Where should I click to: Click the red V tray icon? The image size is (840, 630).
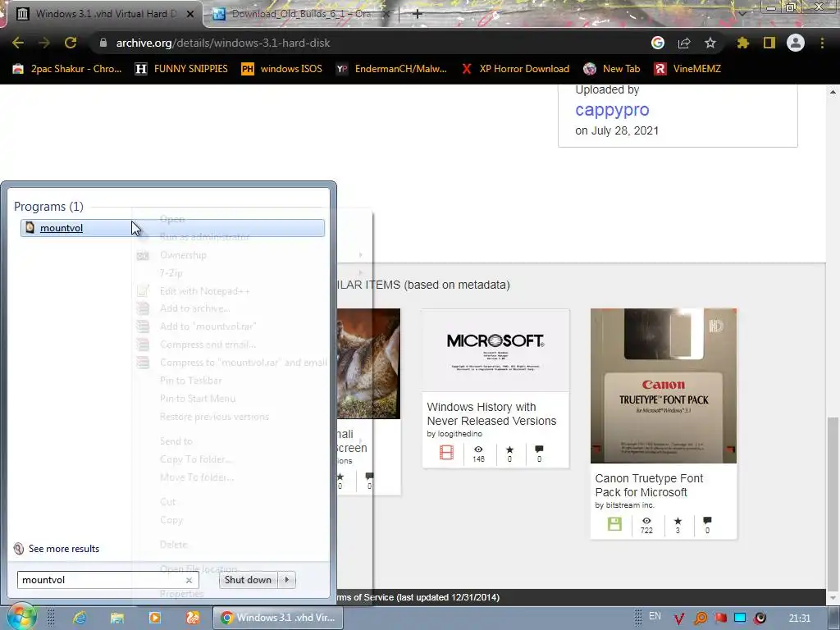coord(678,619)
